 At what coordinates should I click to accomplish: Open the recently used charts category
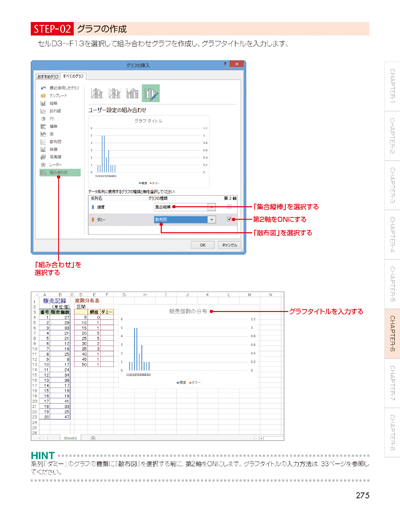60,88
